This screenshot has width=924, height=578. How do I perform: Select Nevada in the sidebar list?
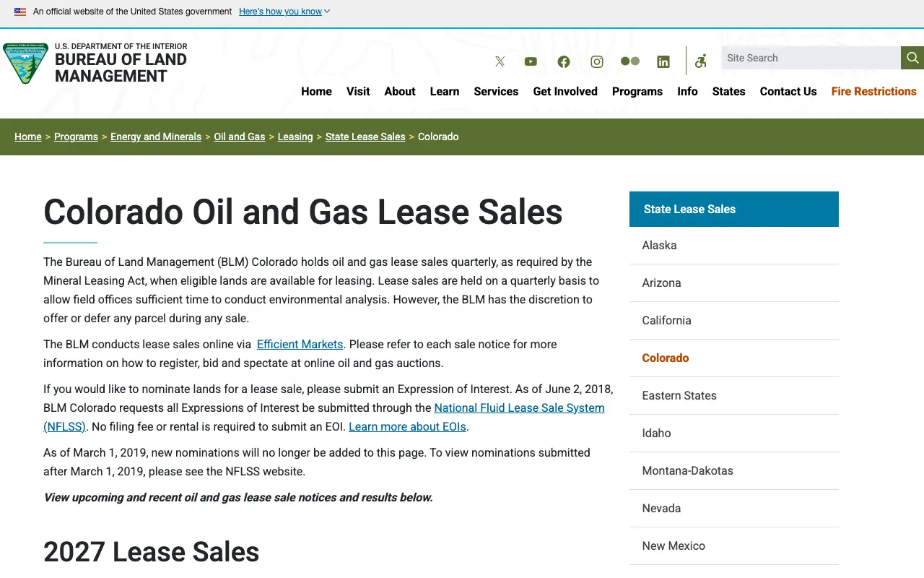click(x=734, y=509)
